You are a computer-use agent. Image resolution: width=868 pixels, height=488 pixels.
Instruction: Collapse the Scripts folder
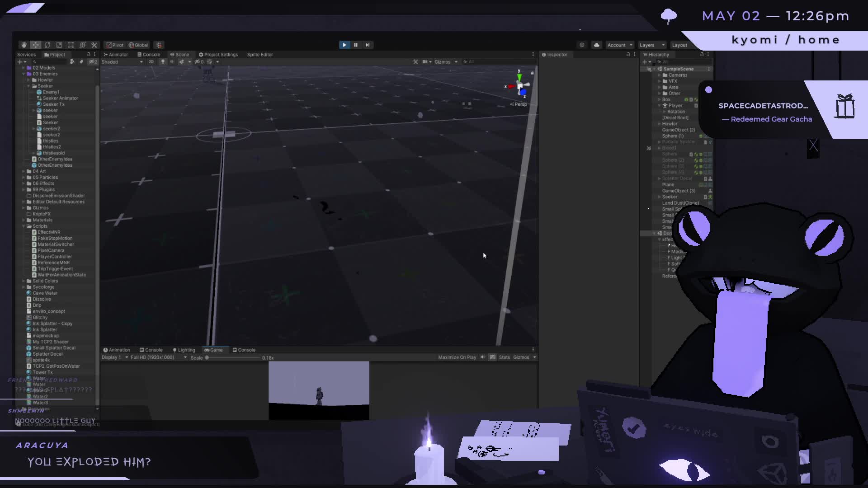tap(24, 226)
